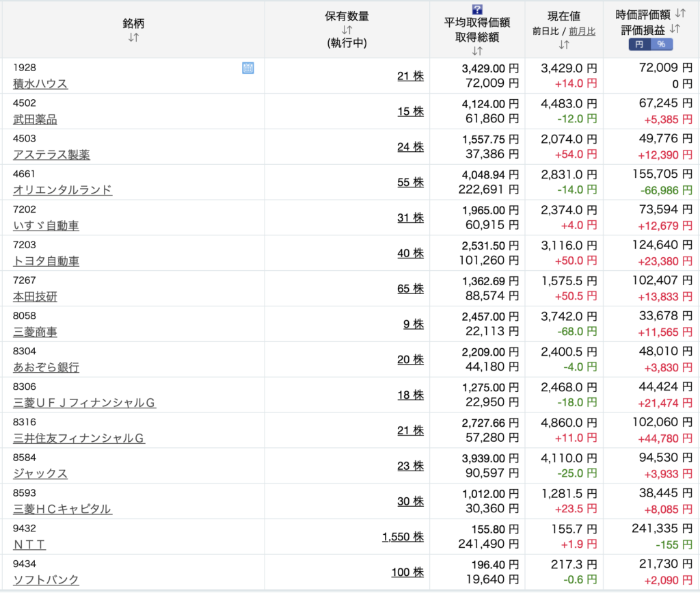700x593 pixels.
Task: Switch profit display to 円
Action: (x=639, y=44)
